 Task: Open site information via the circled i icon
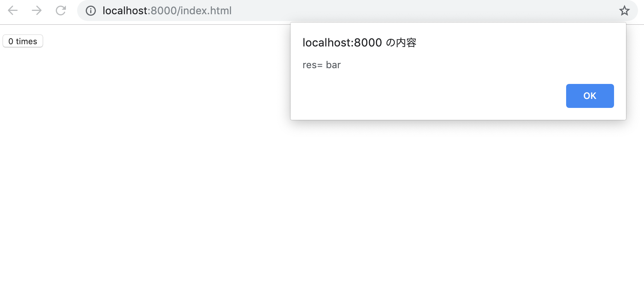(91, 10)
